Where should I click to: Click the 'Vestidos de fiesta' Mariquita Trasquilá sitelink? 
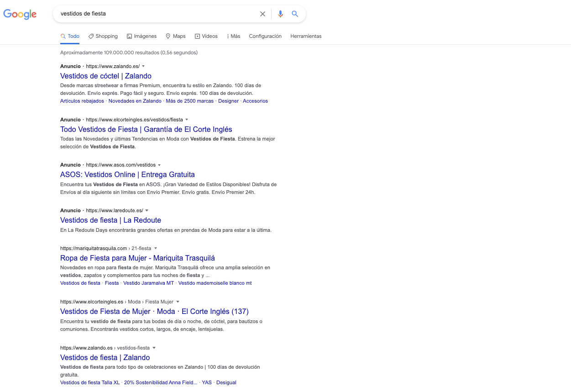[80, 283]
